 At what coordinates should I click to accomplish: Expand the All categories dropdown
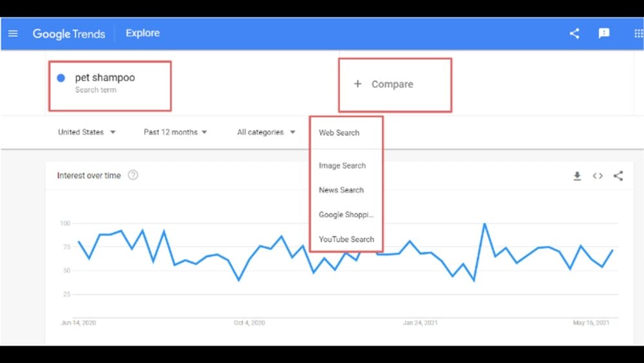[x=266, y=132]
